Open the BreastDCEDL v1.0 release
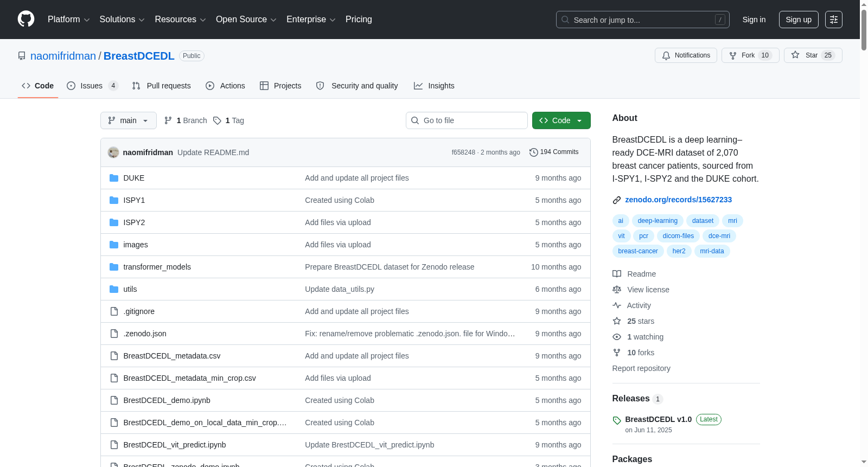868x467 pixels. pos(659,419)
